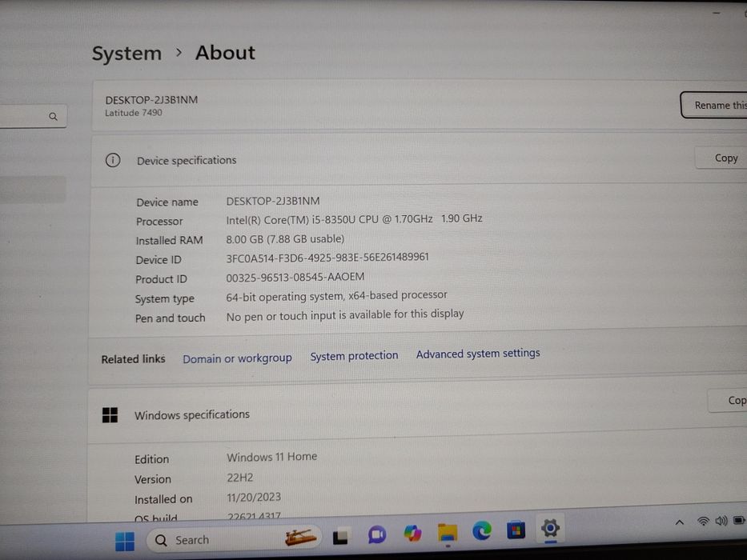
Task: Open Advanced system settings link
Action: point(478,354)
